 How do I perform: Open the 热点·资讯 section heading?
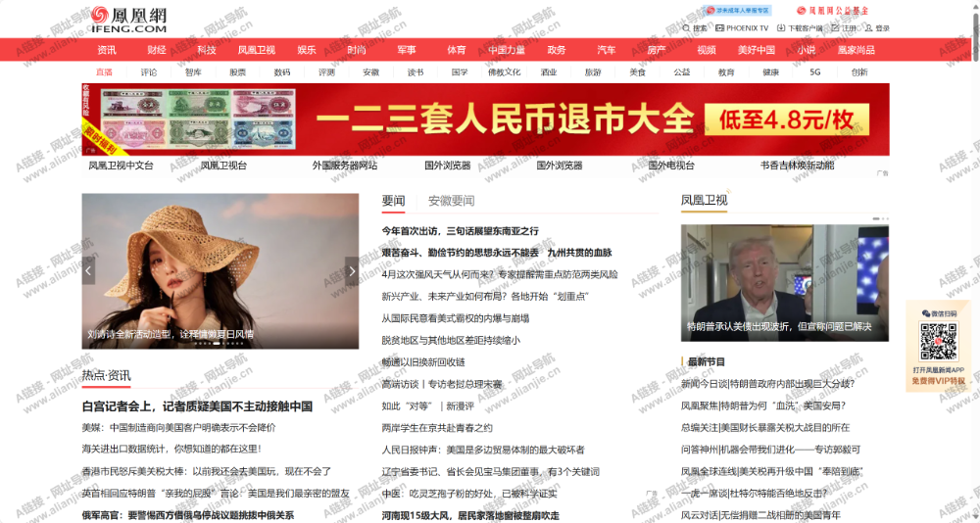(x=106, y=375)
